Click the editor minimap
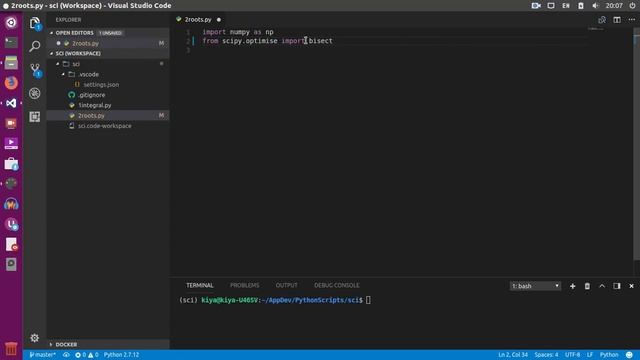The width and height of the screenshot is (640, 360). (595, 29)
